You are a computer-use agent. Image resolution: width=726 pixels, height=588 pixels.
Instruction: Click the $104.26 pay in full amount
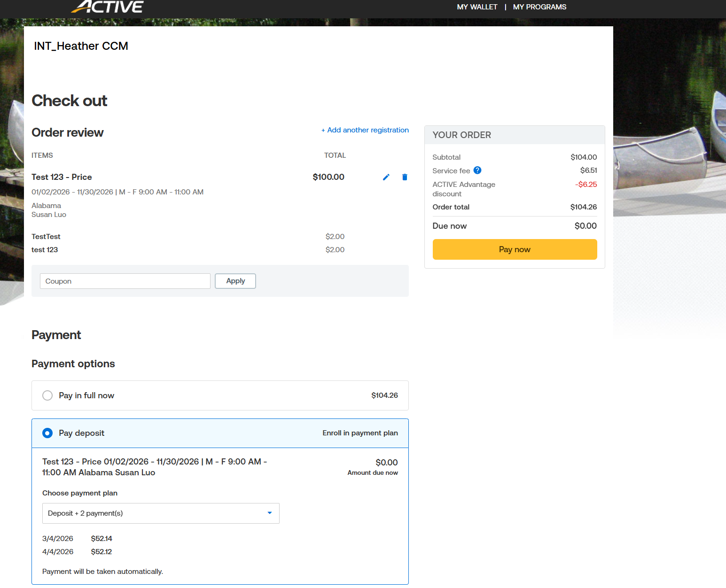384,395
